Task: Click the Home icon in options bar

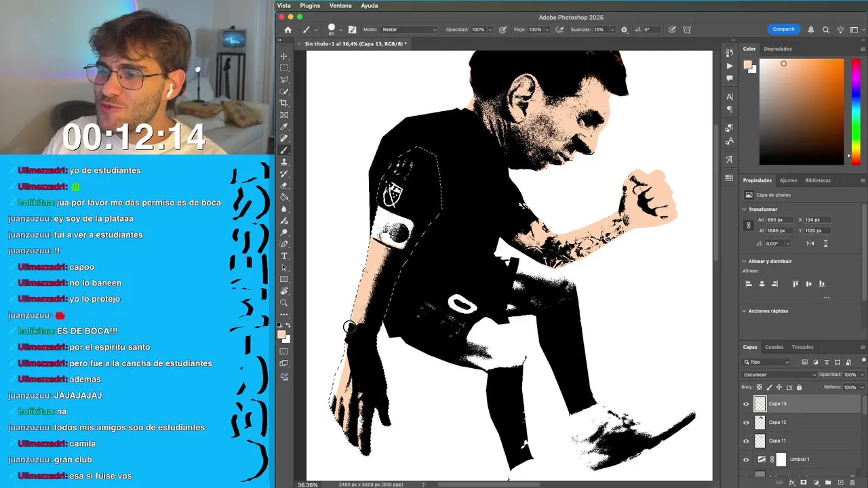Action: pos(288,30)
